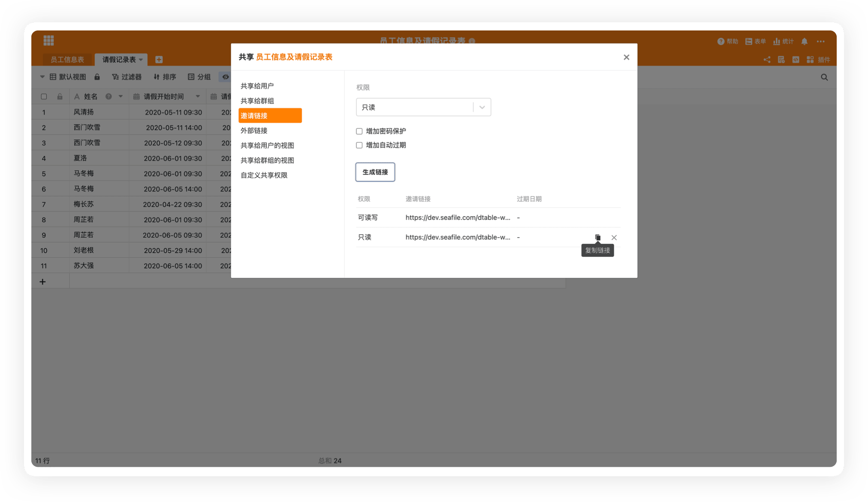Select 外部链接 in the share sidebar

pyautogui.click(x=254, y=130)
